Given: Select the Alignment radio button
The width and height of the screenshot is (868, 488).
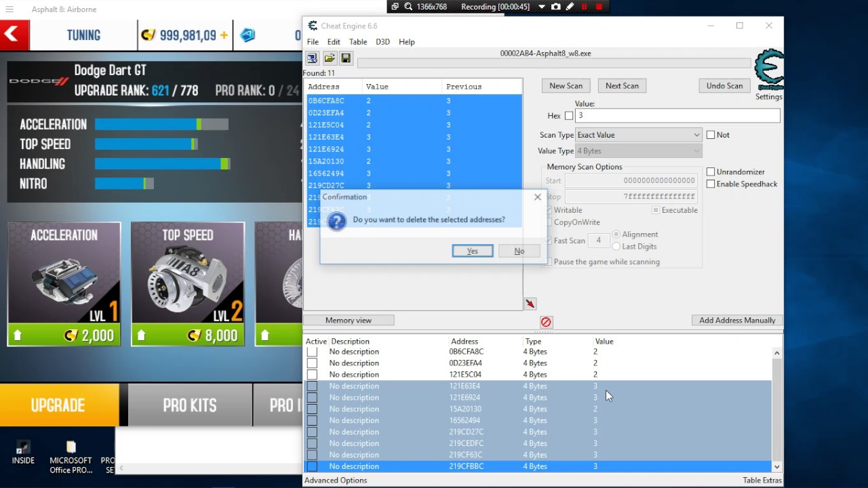Looking at the screenshot, I should tap(616, 235).
